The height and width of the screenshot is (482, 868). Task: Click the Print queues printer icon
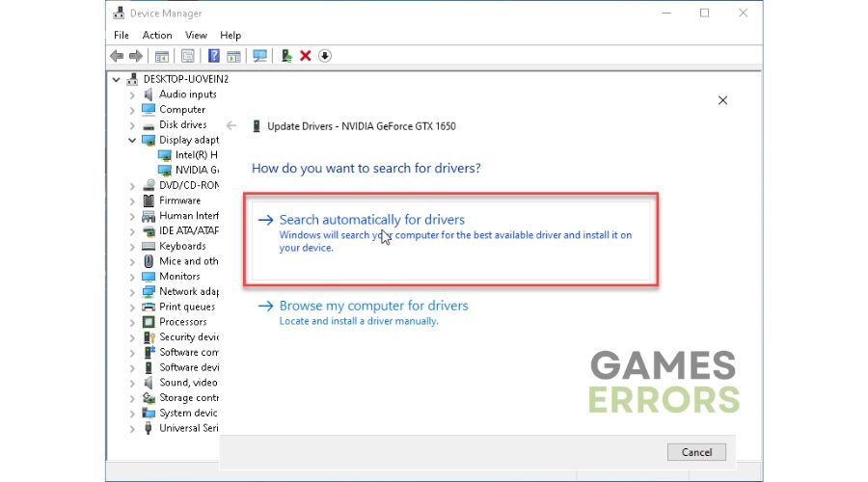149,307
